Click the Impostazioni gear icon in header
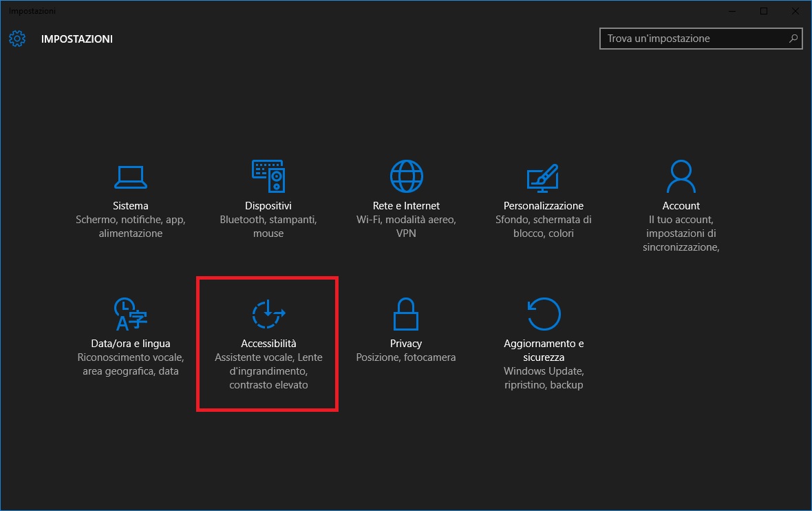Viewport: 812px width, 511px height. 17,39
